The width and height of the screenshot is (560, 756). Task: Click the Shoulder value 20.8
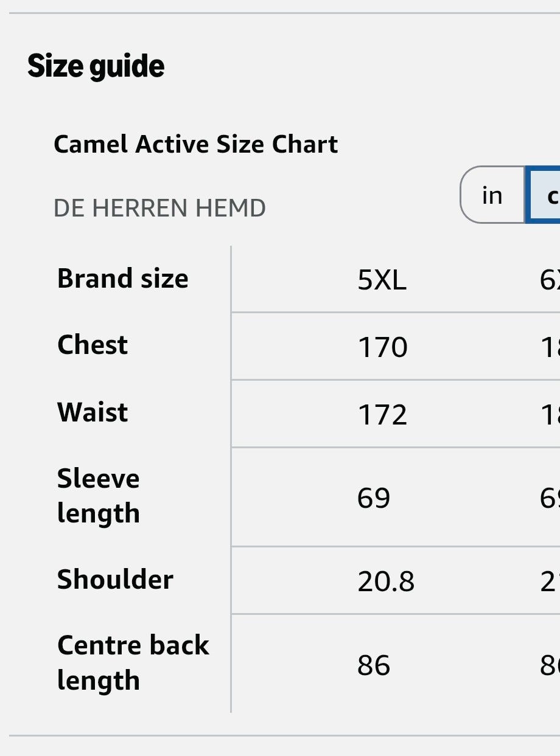pos(386,582)
